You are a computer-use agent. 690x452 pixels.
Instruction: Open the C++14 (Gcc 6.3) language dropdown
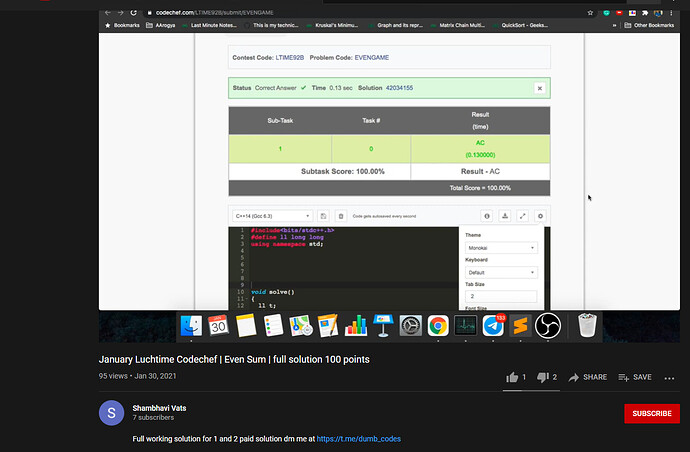coord(272,216)
